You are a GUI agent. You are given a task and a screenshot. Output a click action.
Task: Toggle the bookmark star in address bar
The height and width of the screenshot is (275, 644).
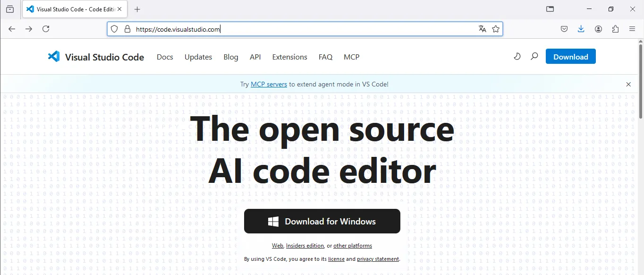(x=496, y=29)
